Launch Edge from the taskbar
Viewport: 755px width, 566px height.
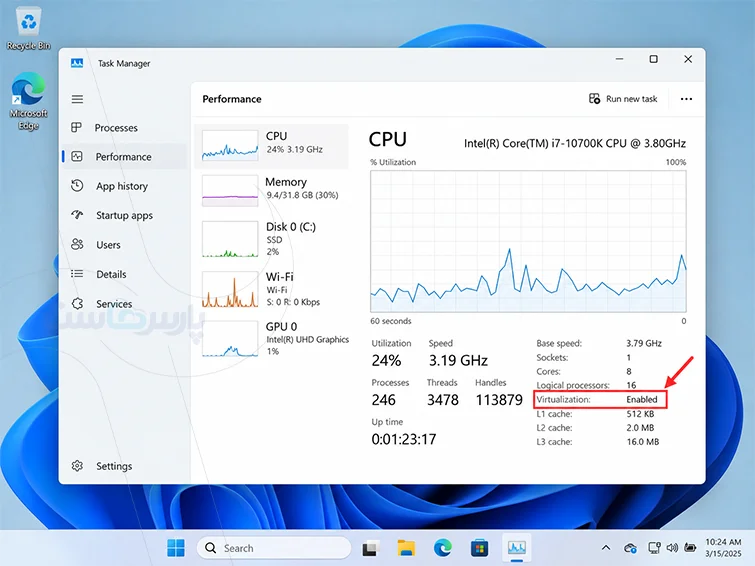[443, 548]
